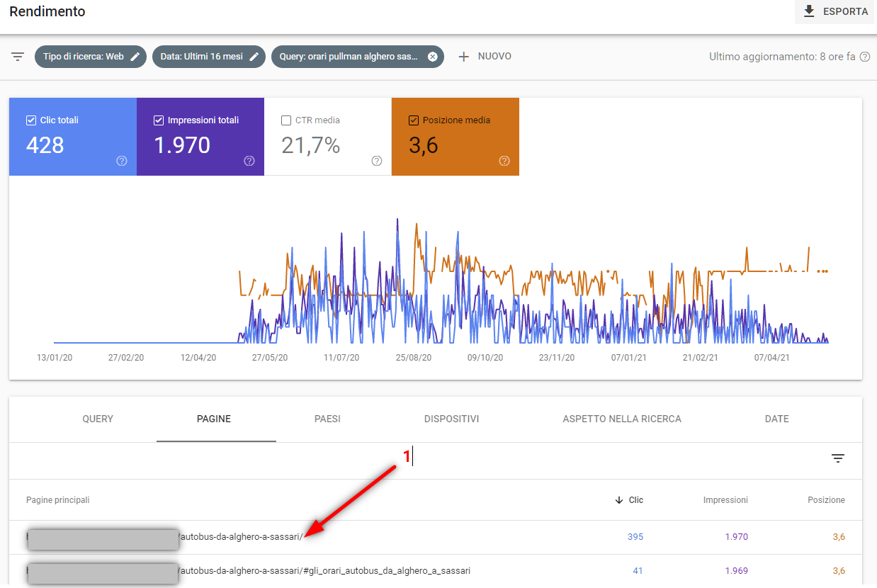Click the Rendimento page title
877x588 pixels.
47,11
